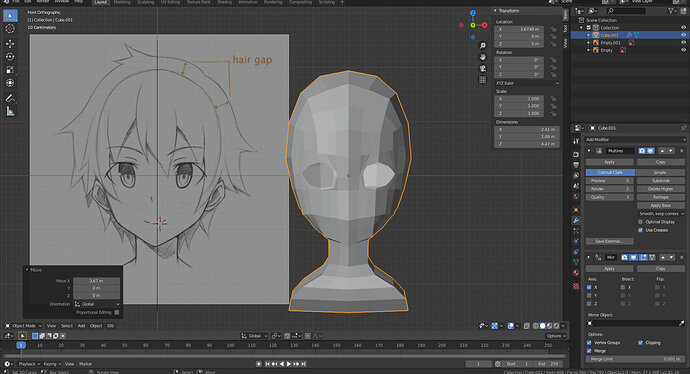Viewport: 690px width, 374px height.
Task: Click Subdivide in Multires modifier
Action: [x=661, y=181]
